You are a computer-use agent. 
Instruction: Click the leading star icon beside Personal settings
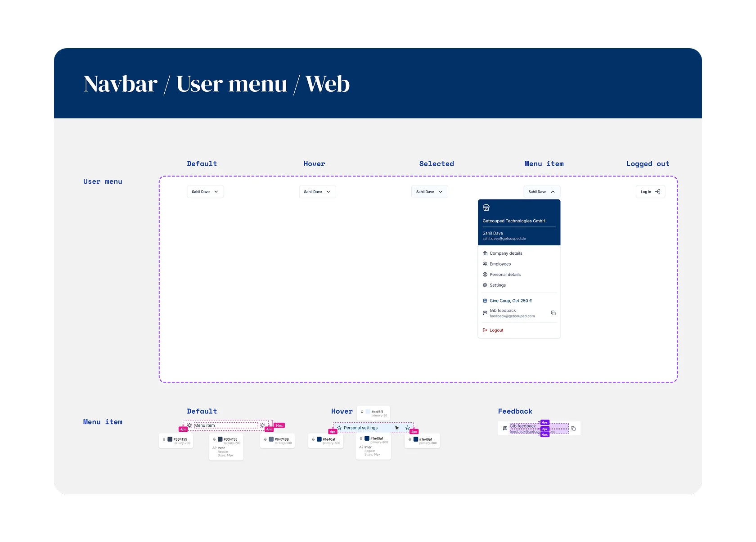click(339, 428)
